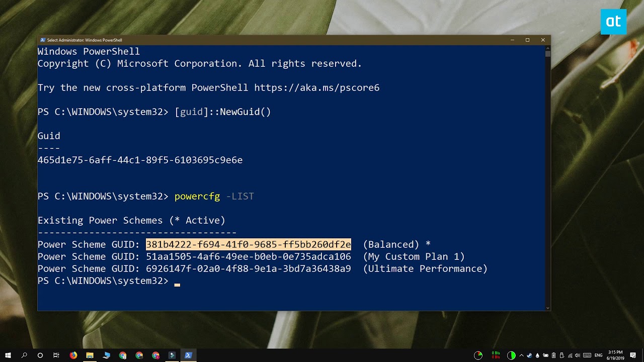This screenshot has height=362, width=644.
Task: Close the PowerShell window
Action: point(543,40)
